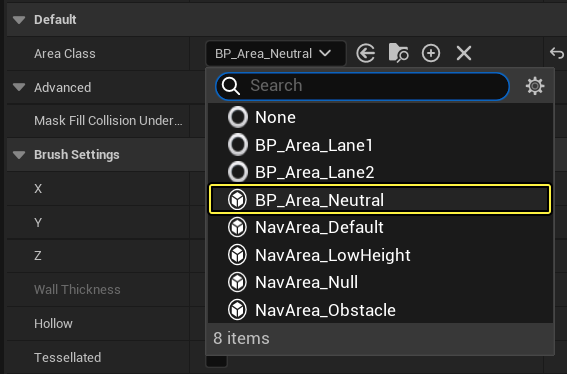Click the BP_Area_Lane1 circle icon
This screenshot has height=374, width=567.
pos(238,145)
